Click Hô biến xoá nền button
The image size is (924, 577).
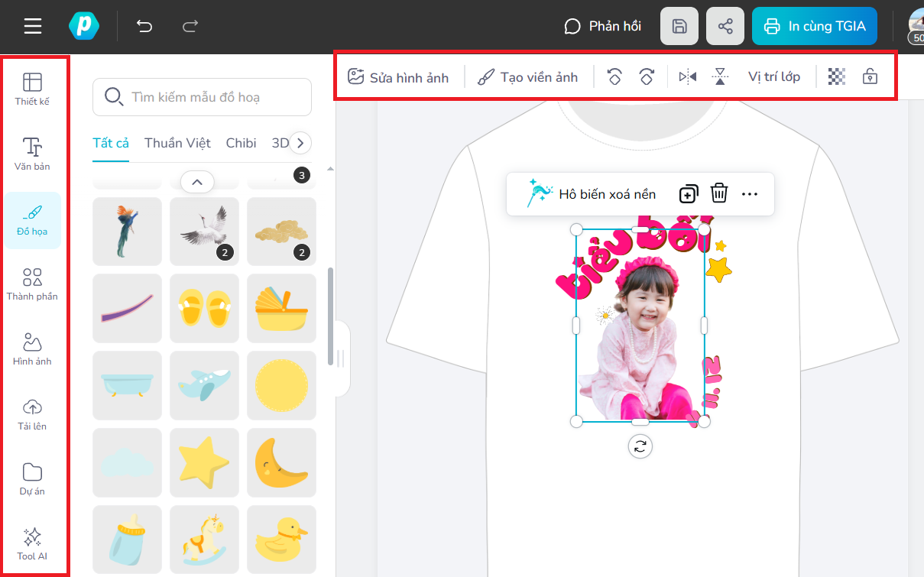click(592, 194)
